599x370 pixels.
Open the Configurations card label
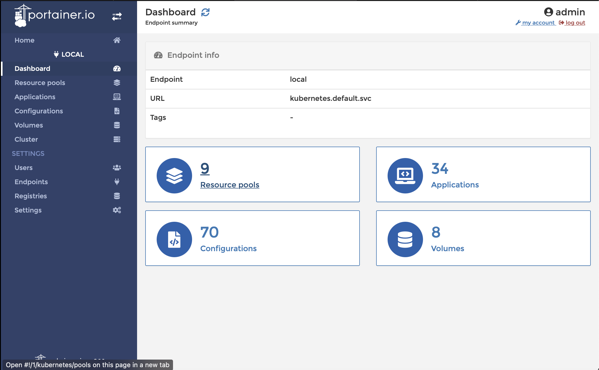click(228, 249)
